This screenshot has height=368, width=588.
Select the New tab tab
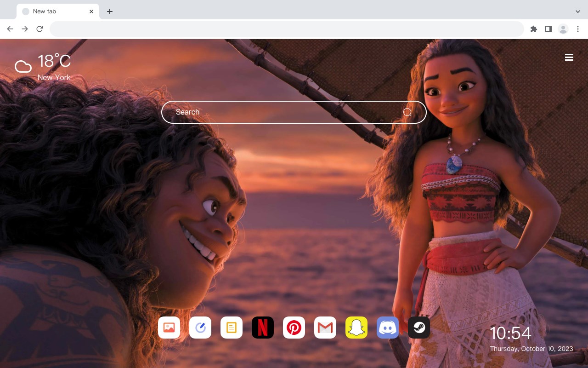pyautogui.click(x=58, y=11)
